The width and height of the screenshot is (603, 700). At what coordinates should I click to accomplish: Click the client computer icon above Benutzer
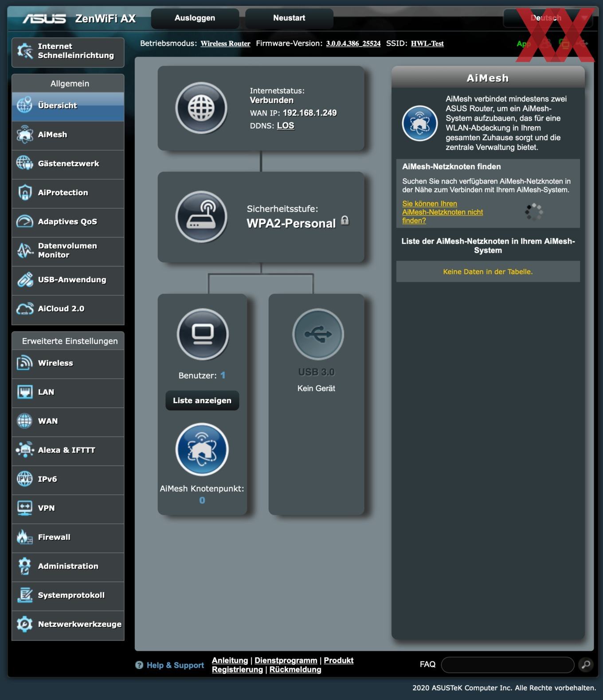click(x=203, y=334)
